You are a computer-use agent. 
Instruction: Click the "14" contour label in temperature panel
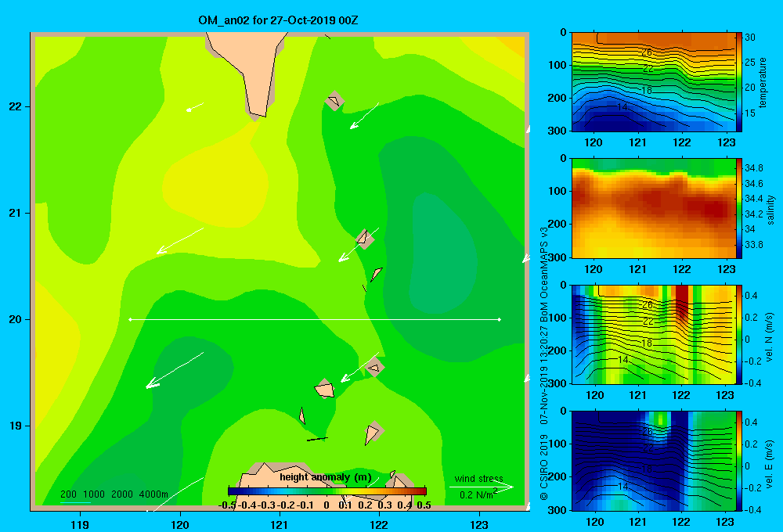pos(622,107)
